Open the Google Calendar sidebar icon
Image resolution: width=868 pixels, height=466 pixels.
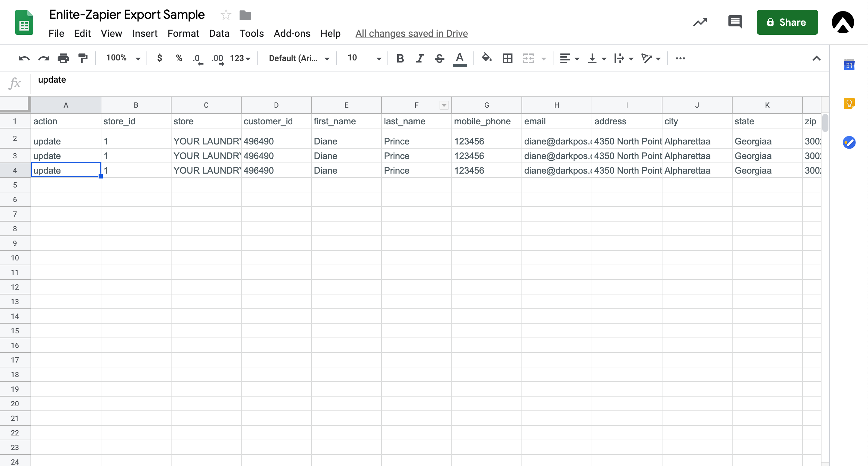coord(849,65)
